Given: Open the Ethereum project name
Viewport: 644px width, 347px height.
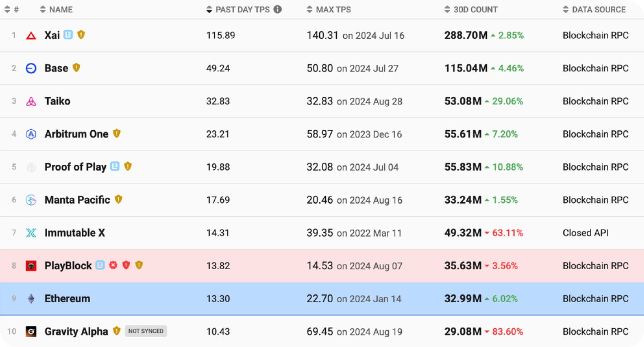Looking at the screenshot, I should (67, 299).
